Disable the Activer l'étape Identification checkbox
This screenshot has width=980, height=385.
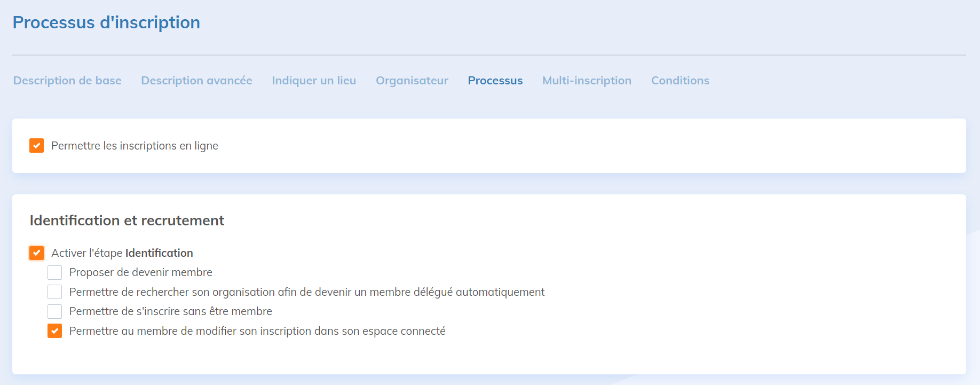pyautogui.click(x=37, y=253)
